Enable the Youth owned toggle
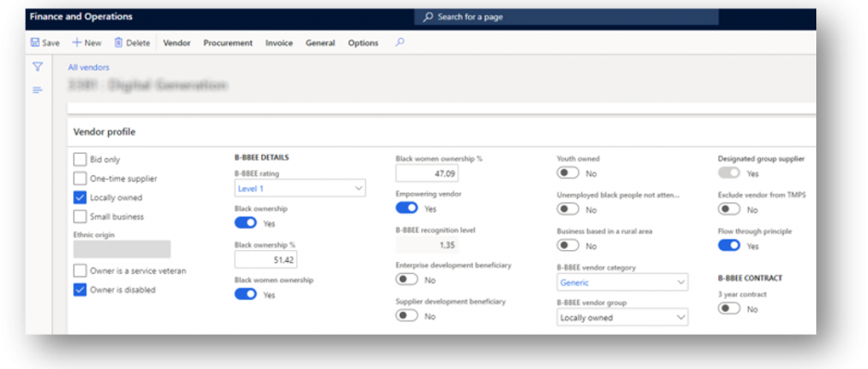 569,173
